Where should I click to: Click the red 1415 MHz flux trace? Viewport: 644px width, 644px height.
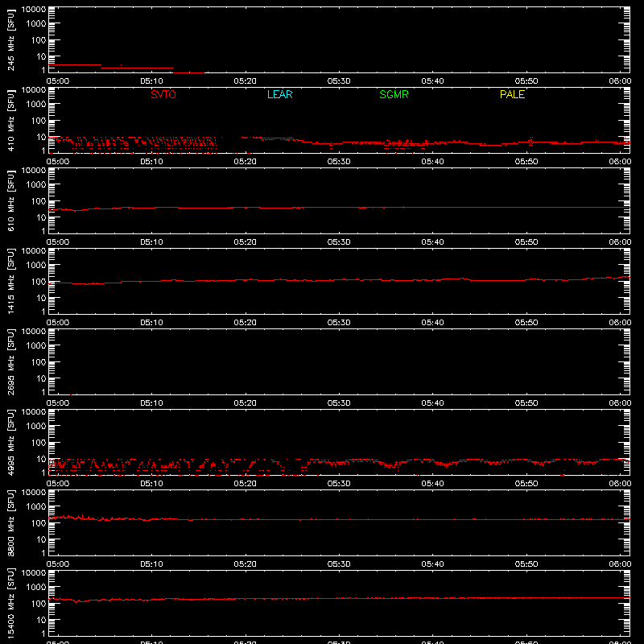(339, 280)
